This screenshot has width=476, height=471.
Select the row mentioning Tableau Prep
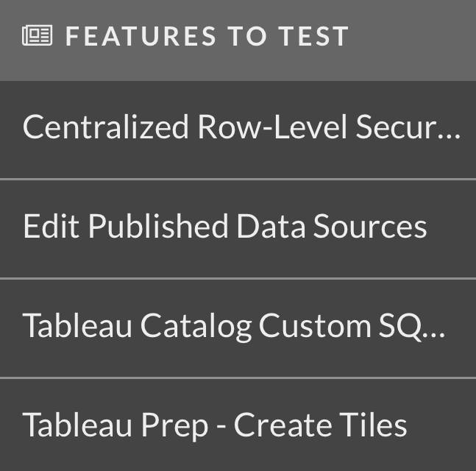(238, 425)
